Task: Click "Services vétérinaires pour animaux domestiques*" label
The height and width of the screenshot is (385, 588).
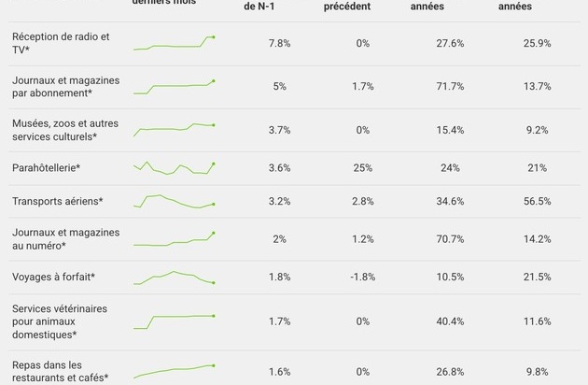Action: [x=60, y=321]
